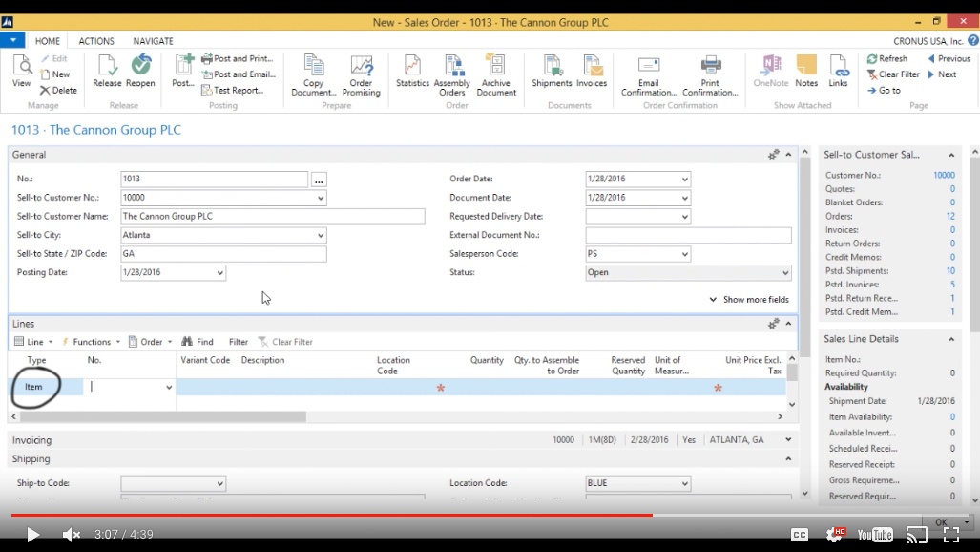Open the Status dropdown
The height and width of the screenshot is (552, 980).
[x=785, y=273]
